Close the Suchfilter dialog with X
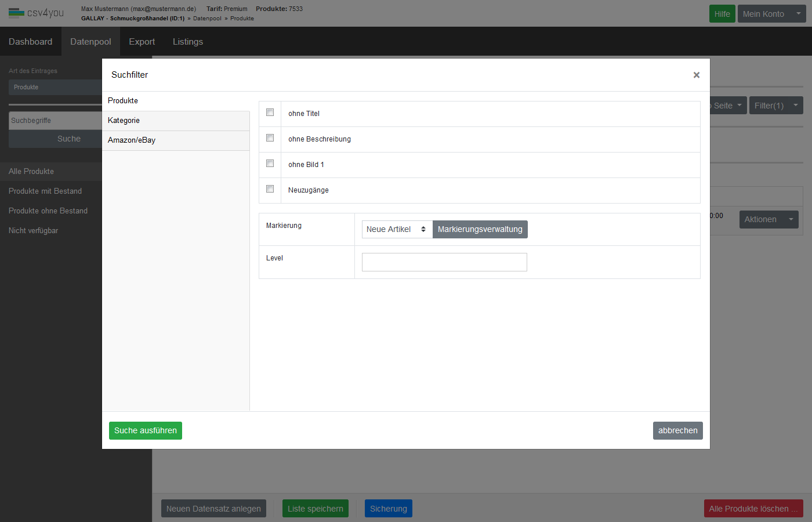Screen dimensions: 812x522 pyautogui.click(x=696, y=75)
